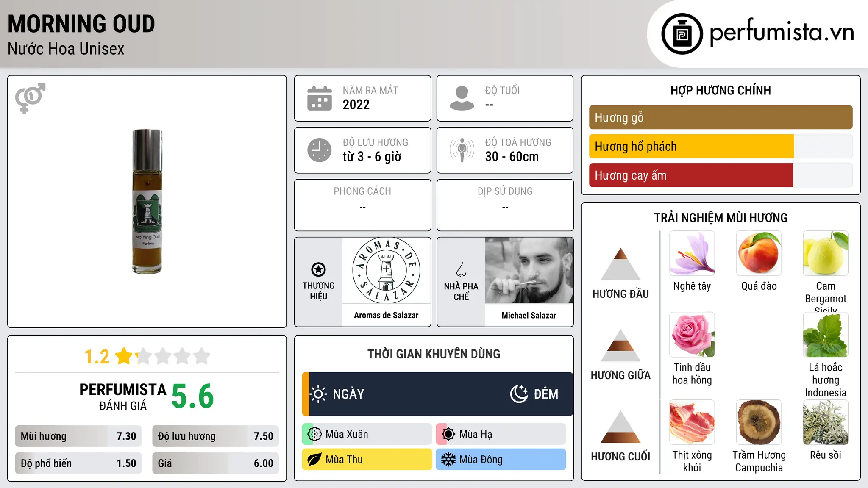Click the Hương hổ phách accord bar
Viewport: 868px width, 488px height.
click(721, 146)
